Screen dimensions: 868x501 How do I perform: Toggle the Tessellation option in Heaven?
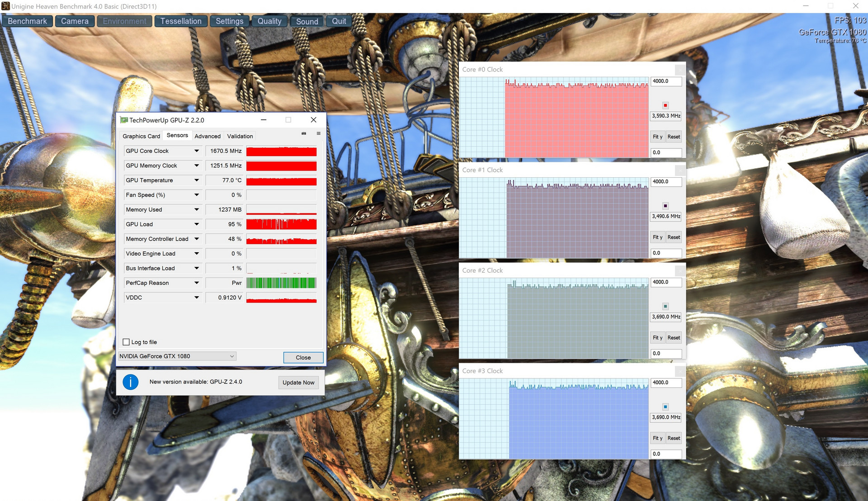[x=181, y=21]
